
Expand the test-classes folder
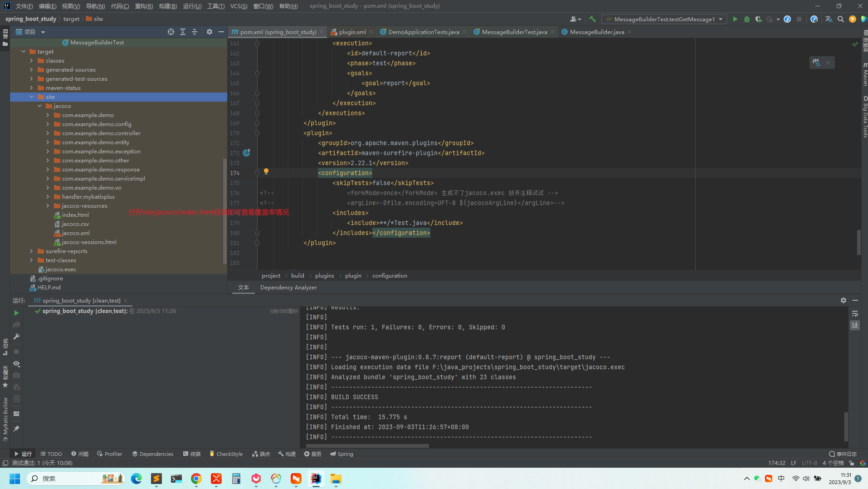tap(31, 260)
